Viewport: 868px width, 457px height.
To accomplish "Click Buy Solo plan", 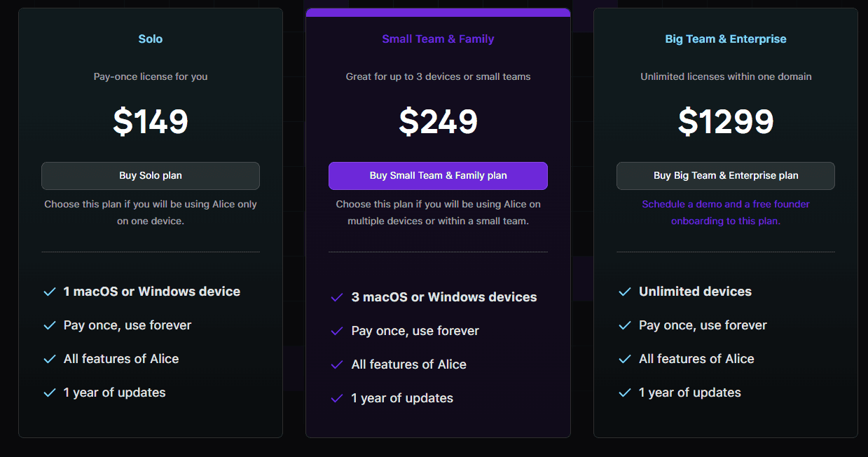I will pyautogui.click(x=150, y=175).
